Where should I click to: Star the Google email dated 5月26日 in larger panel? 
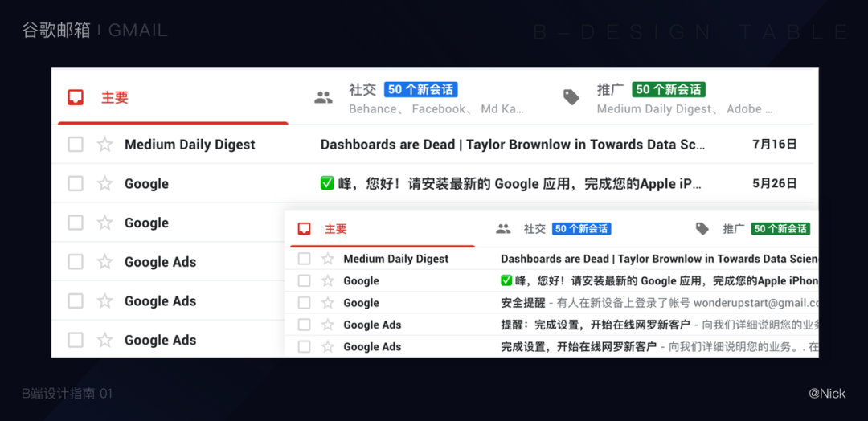104,183
